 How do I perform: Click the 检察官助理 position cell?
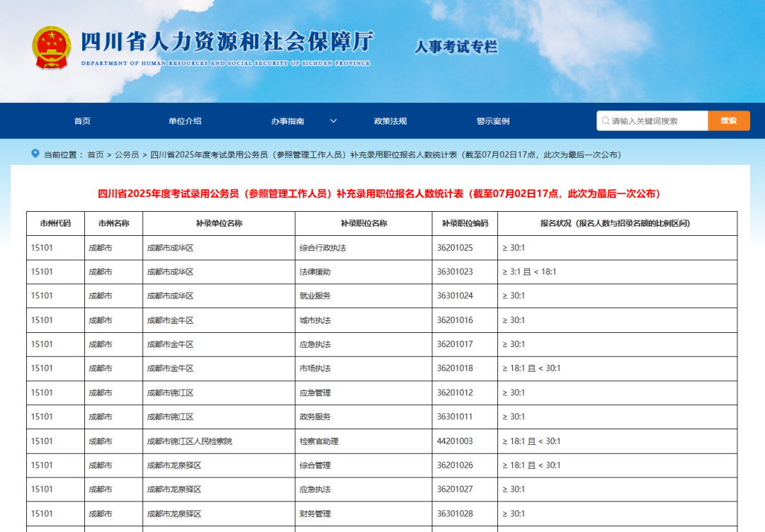click(x=319, y=441)
